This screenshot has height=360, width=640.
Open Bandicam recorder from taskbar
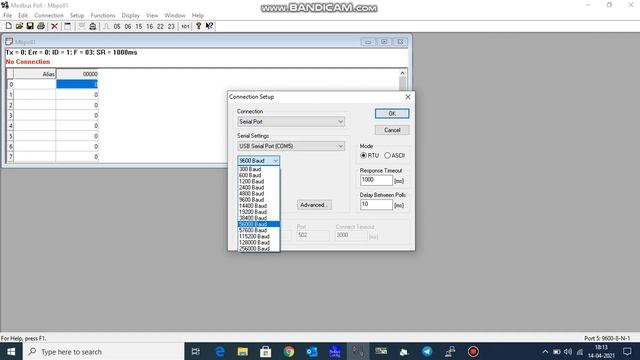[473, 351]
